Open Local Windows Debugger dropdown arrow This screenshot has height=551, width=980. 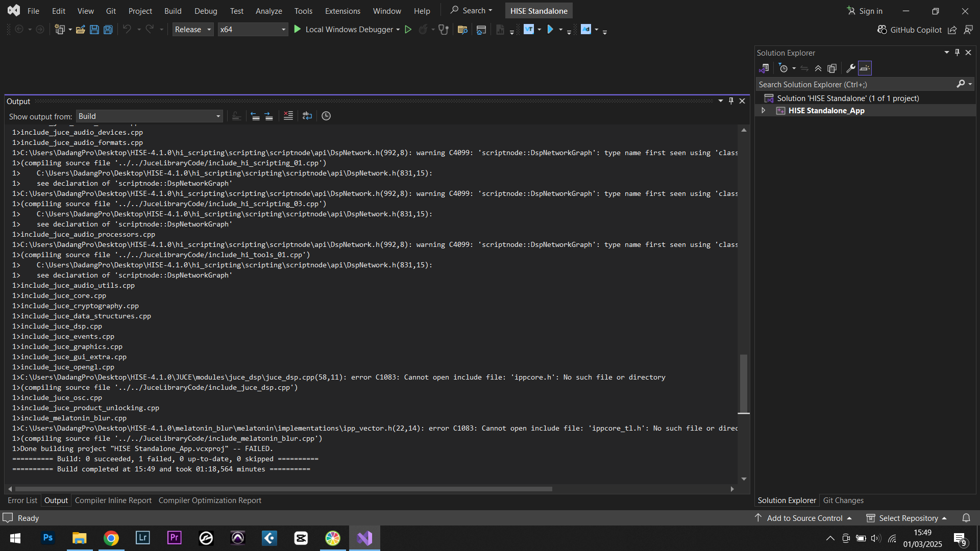398,30
